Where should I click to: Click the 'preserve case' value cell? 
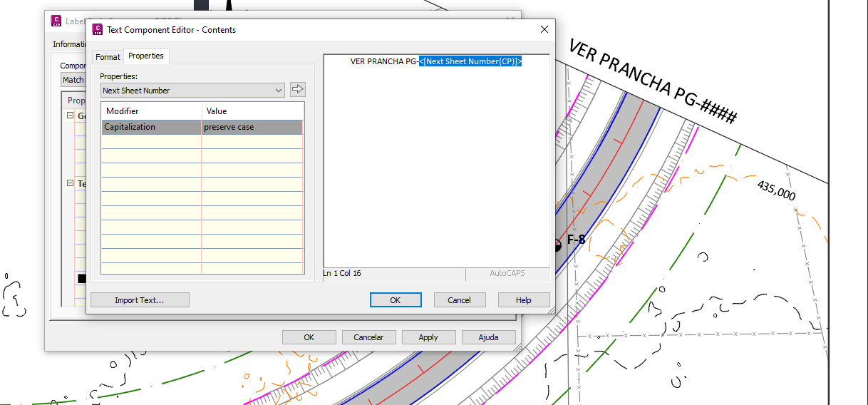click(x=252, y=127)
